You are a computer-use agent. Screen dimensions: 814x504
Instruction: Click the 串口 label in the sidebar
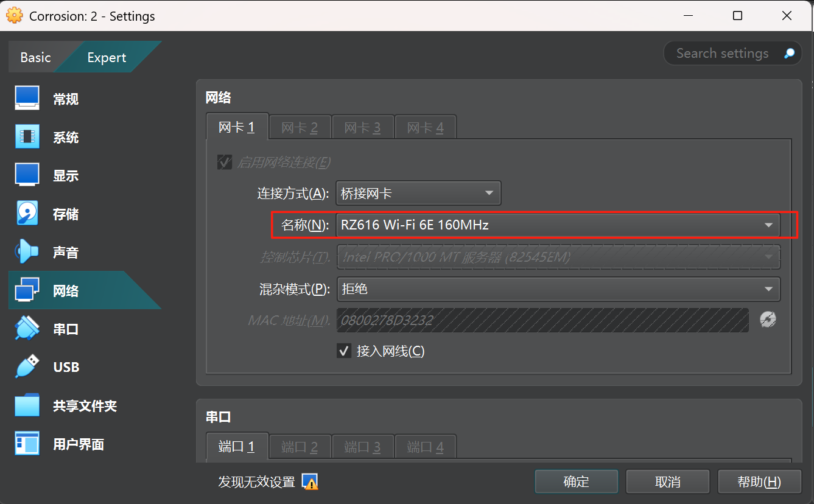pyautogui.click(x=66, y=329)
